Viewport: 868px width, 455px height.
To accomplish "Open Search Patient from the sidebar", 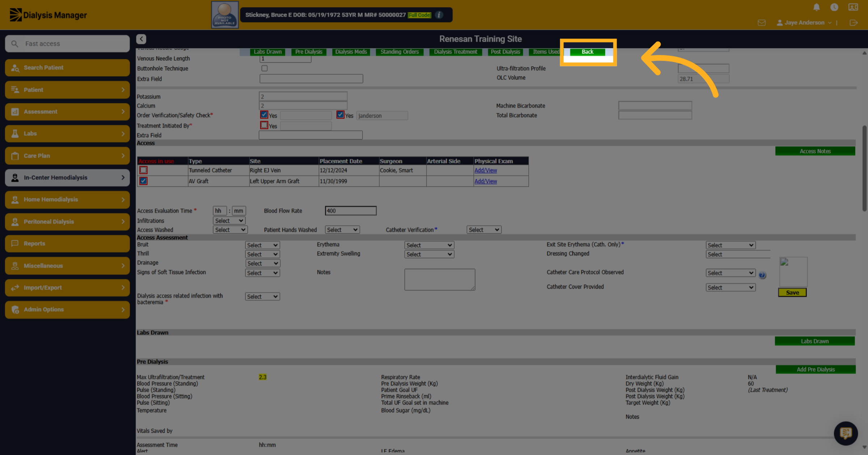I will [x=67, y=68].
